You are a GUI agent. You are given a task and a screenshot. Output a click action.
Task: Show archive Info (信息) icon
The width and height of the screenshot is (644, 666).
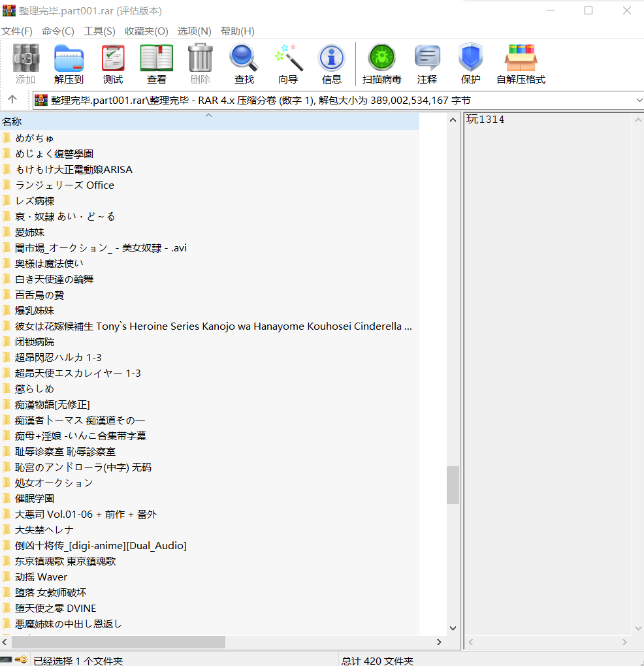coord(332,63)
